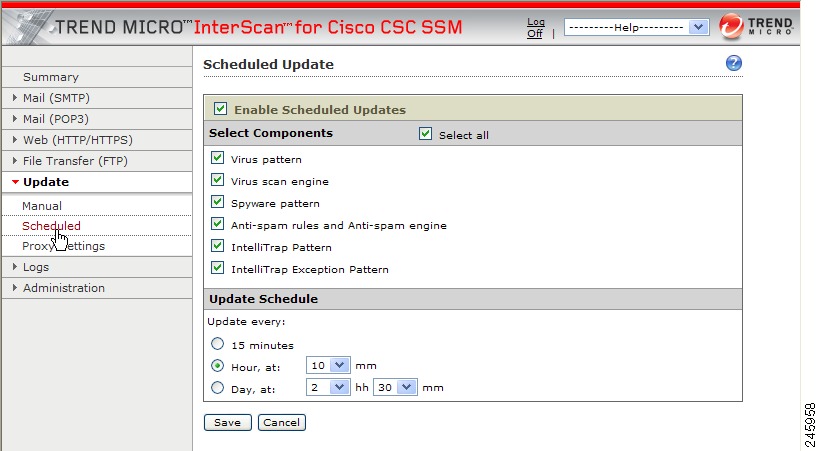Click the Update every: label

click(246, 322)
